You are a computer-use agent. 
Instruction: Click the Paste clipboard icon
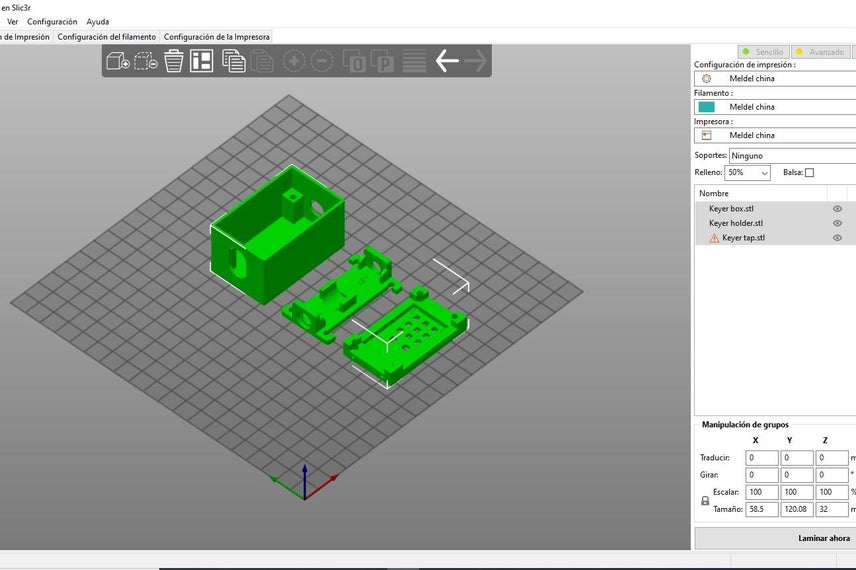coord(262,61)
